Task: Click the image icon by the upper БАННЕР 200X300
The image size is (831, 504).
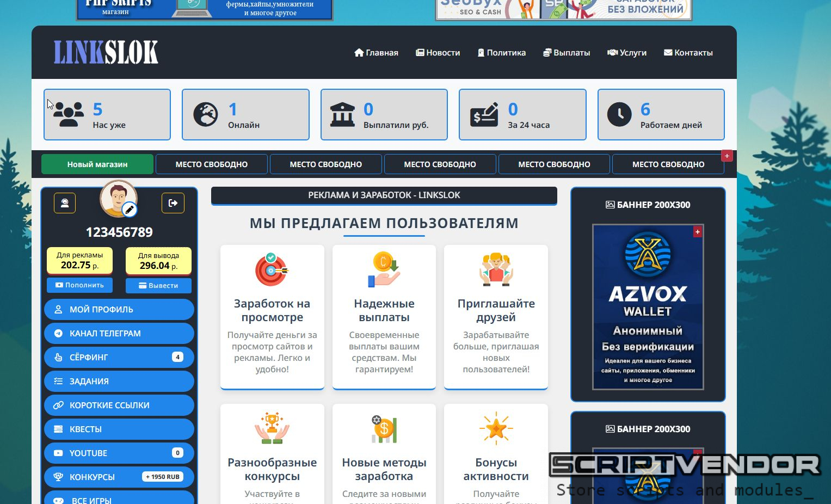Action: pos(610,205)
